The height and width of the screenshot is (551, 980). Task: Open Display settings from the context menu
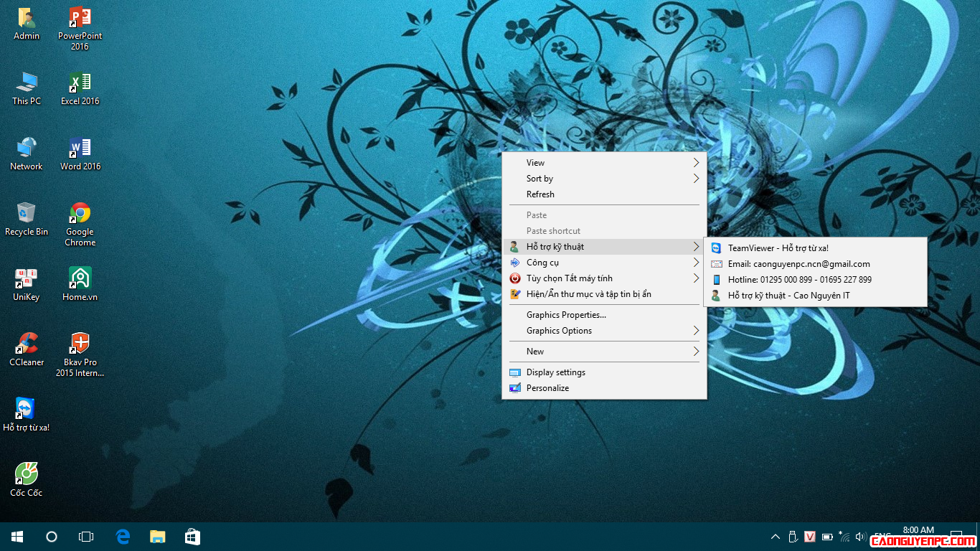coord(604,372)
